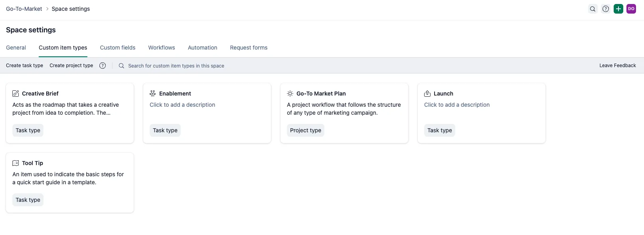This screenshot has width=644, height=235.
Task: Click the search magnifier icon in top bar
Action: point(593,9)
